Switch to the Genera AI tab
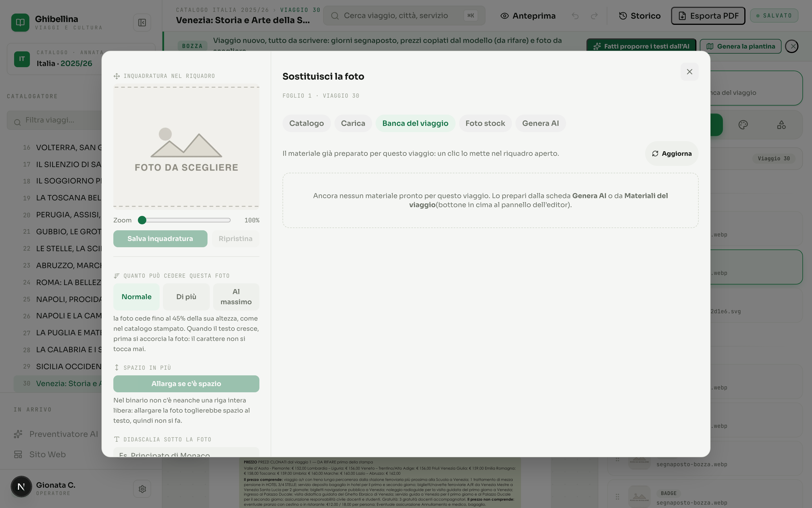 pyautogui.click(x=540, y=123)
